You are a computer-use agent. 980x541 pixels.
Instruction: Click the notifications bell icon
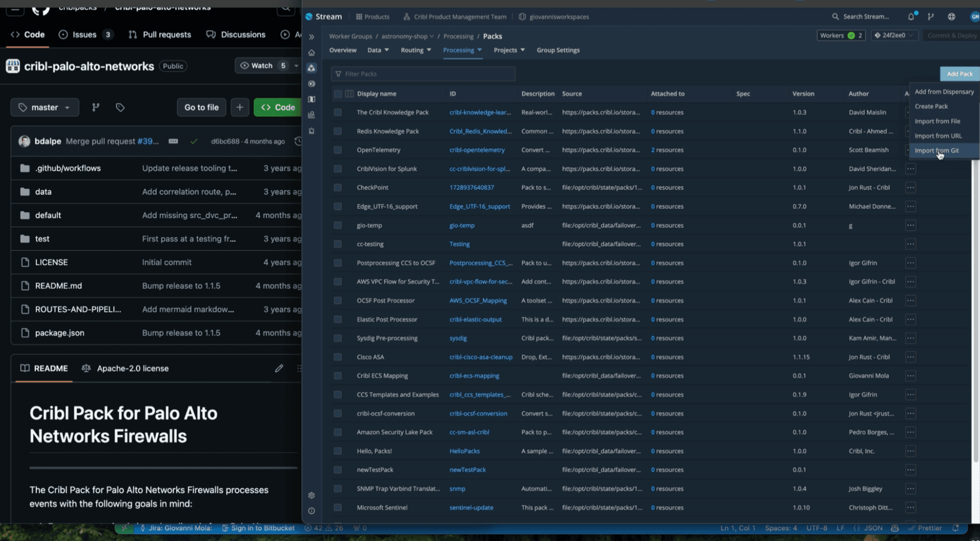911,16
